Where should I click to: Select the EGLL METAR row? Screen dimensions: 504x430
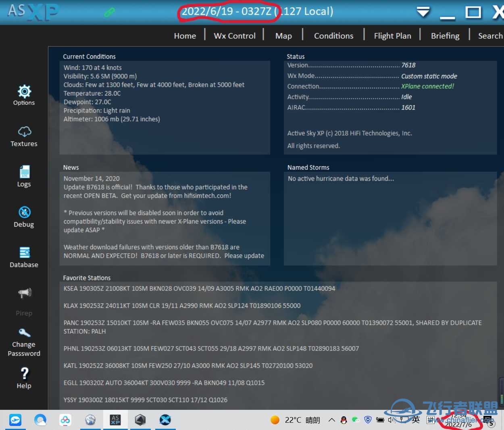point(164,383)
